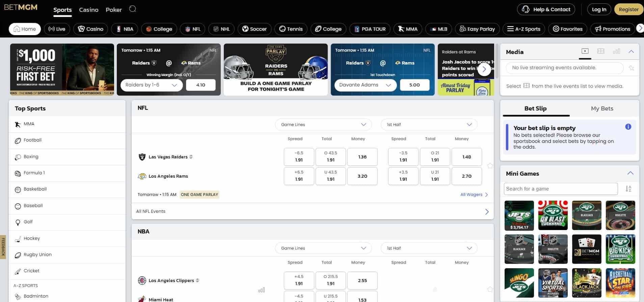The height and width of the screenshot is (302, 644).
Task: Select Cricket in Top Sports
Action: point(67,271)
